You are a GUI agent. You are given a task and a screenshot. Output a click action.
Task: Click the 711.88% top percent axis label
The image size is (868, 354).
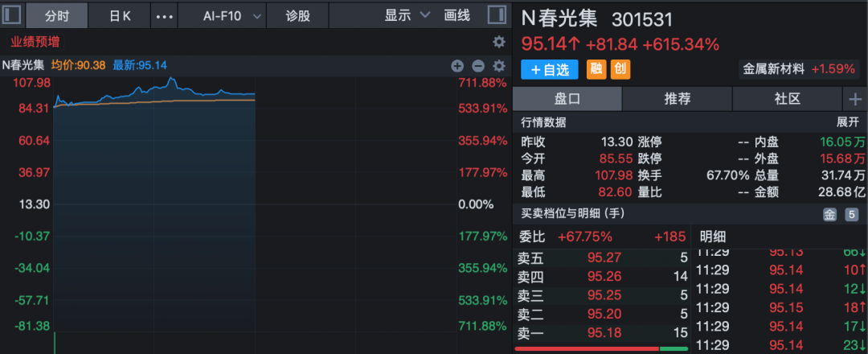pos(482,83)
